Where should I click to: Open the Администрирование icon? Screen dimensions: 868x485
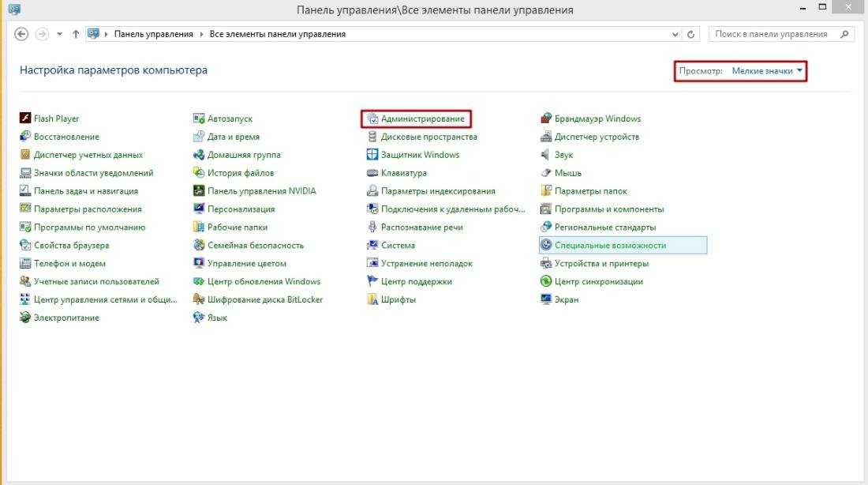(372, 118)
